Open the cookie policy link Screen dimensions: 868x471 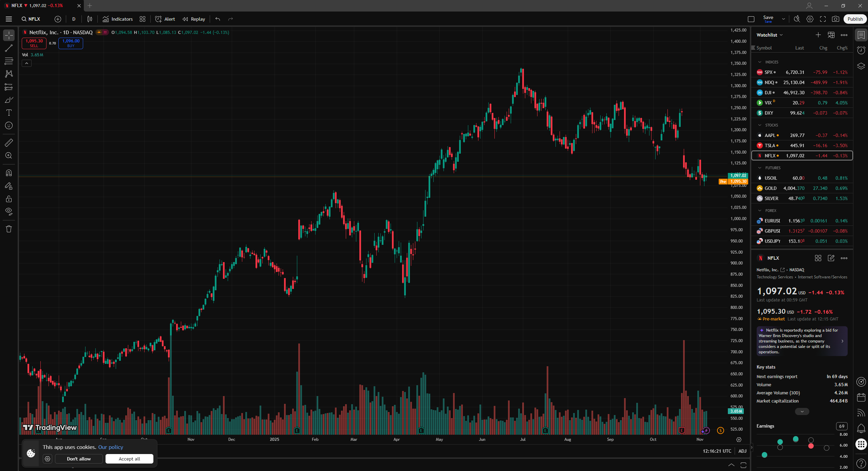111,447
